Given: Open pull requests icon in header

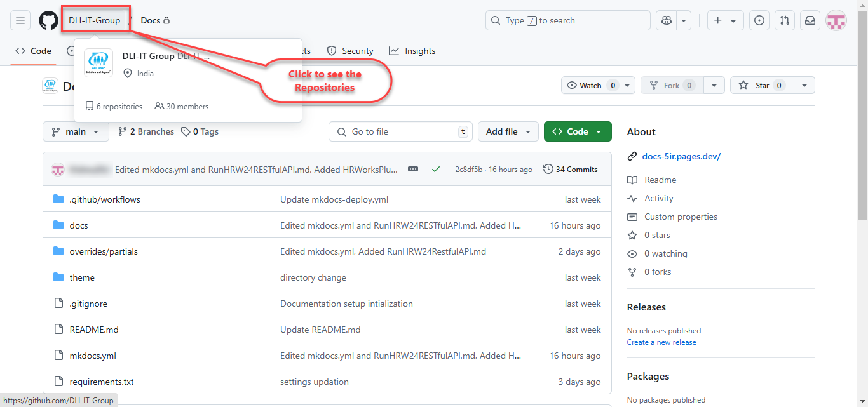Looking at the screenshot, I should tap(785, 20).
